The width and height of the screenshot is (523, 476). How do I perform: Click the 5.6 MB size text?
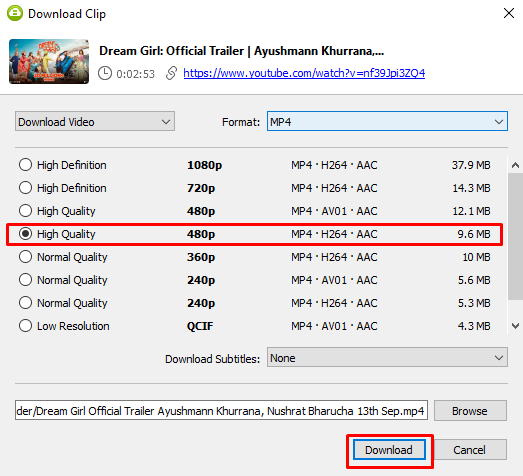pyautogui.click(x=474, y=280)
